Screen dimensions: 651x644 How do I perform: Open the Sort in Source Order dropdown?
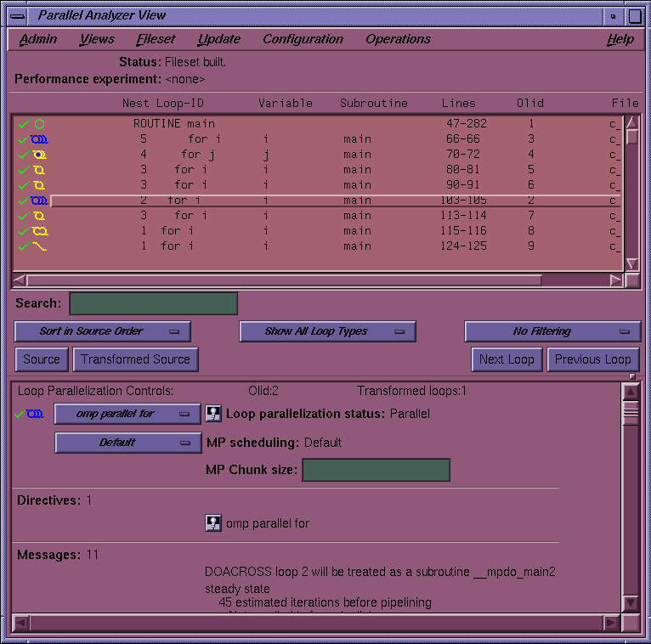[103, 331]
